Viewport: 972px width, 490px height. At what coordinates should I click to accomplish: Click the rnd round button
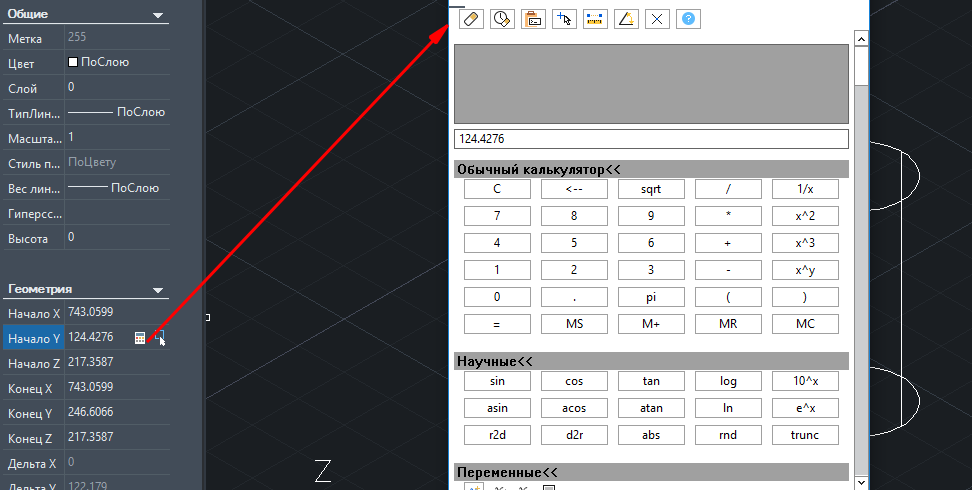(728, 435)
